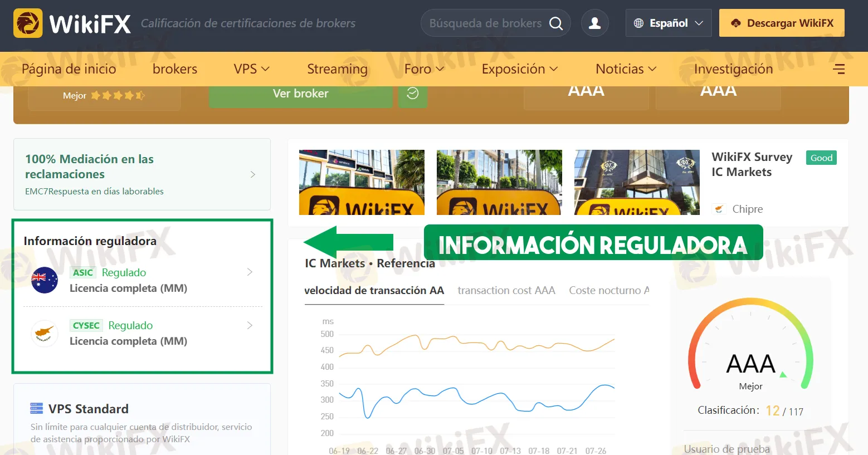Switch to the transaction cost AAA tab

pyautogui.click(x=506, y=290)
